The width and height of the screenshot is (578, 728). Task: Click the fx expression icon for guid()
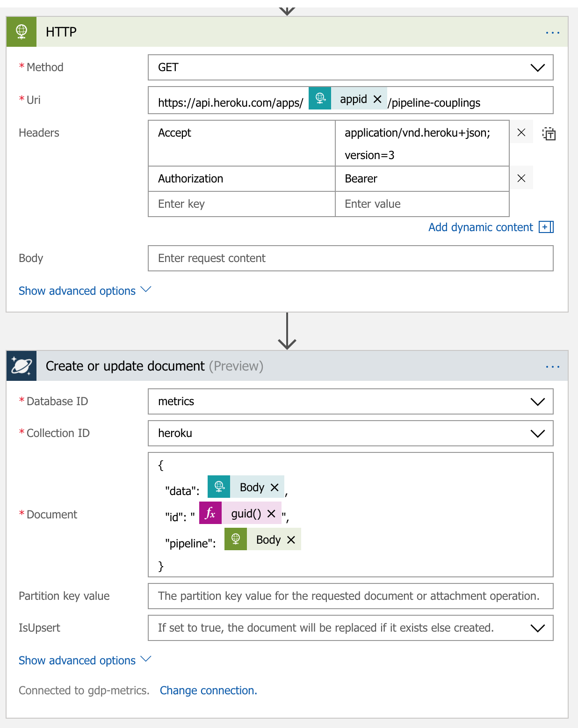click(x=210, y=513)
